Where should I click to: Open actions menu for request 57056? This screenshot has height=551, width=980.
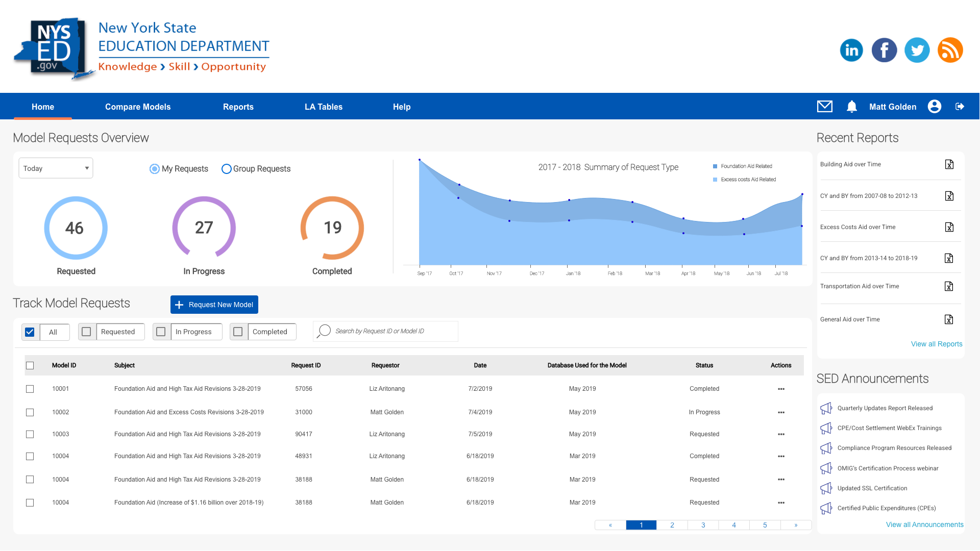[781, 389]
